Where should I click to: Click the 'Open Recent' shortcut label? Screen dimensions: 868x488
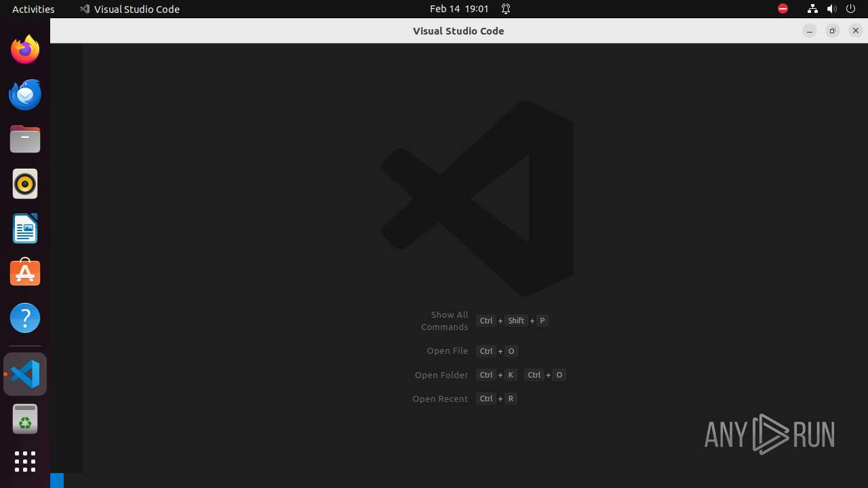[x=440, y=399]
